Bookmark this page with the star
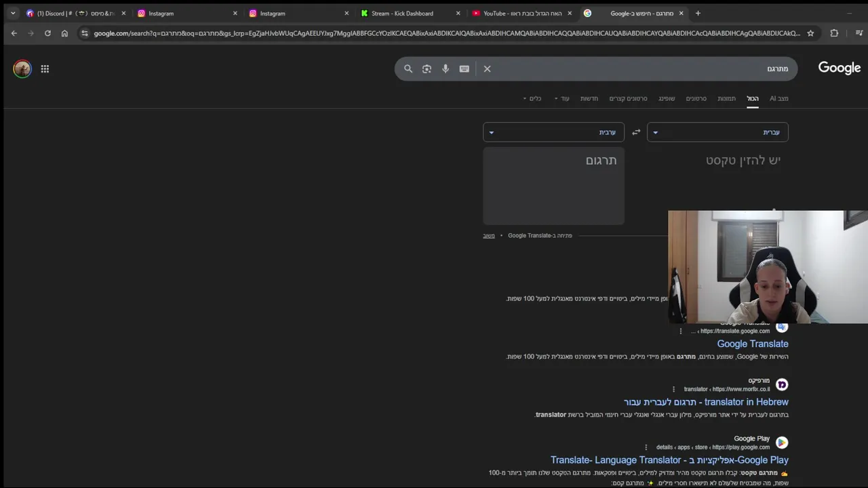This screenshot has width=868, height=488. (810, 33)
